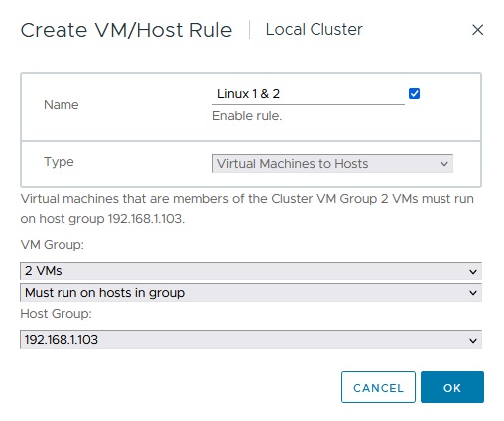Click the Host Group: label

point(56,313)
